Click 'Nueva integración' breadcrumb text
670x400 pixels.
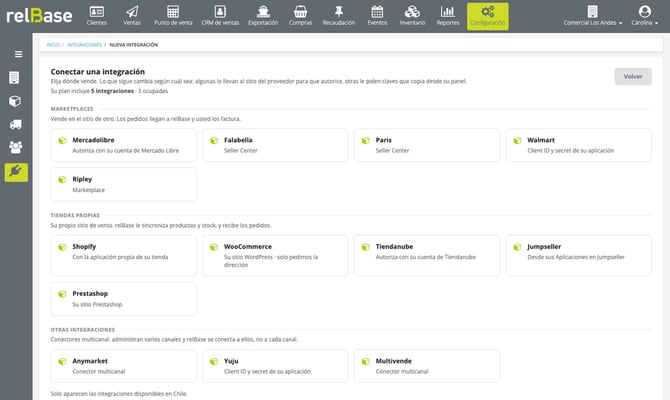coord(134,44)
